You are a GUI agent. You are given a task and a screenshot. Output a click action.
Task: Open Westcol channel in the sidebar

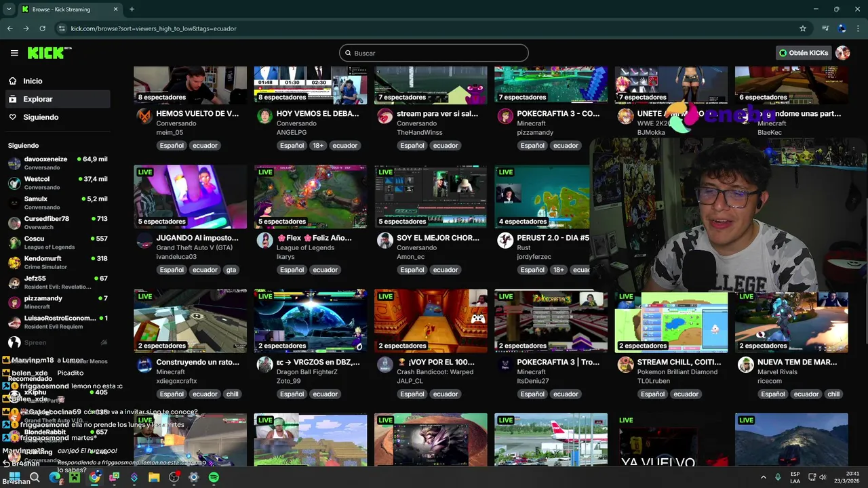point(58,183)
